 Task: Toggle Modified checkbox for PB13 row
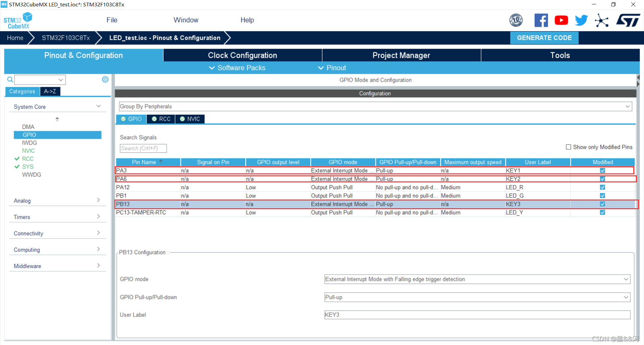click(602, 204)
